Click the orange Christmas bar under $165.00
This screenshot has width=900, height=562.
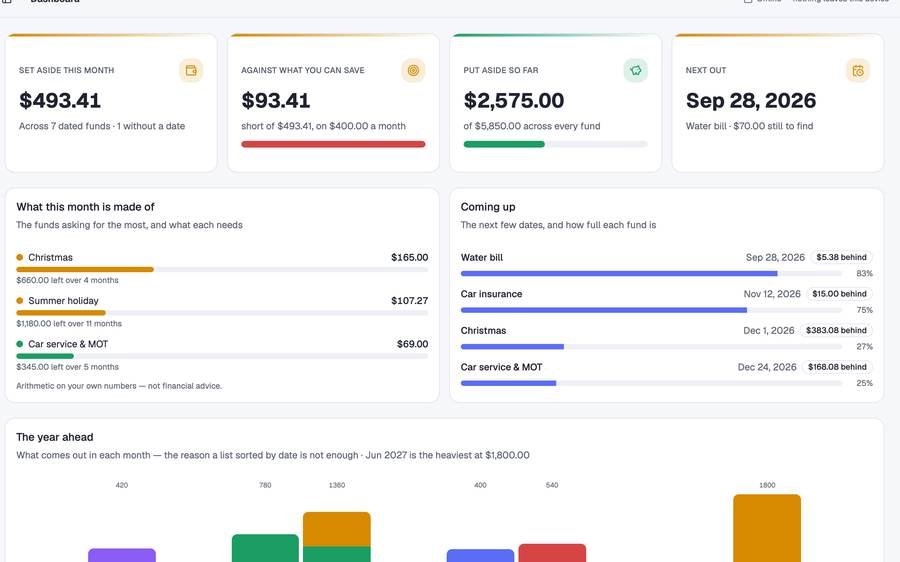click(x=85, y=269)
